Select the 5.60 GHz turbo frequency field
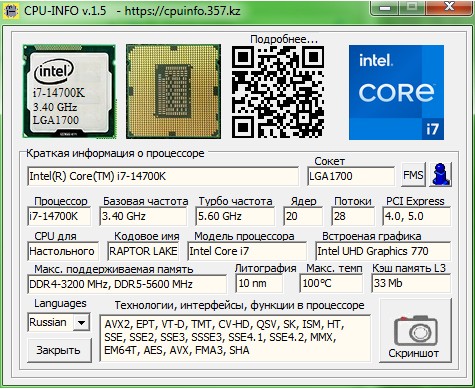Viewport: 475px width, 389px height. pyautogui.click(x=235, y=216)
